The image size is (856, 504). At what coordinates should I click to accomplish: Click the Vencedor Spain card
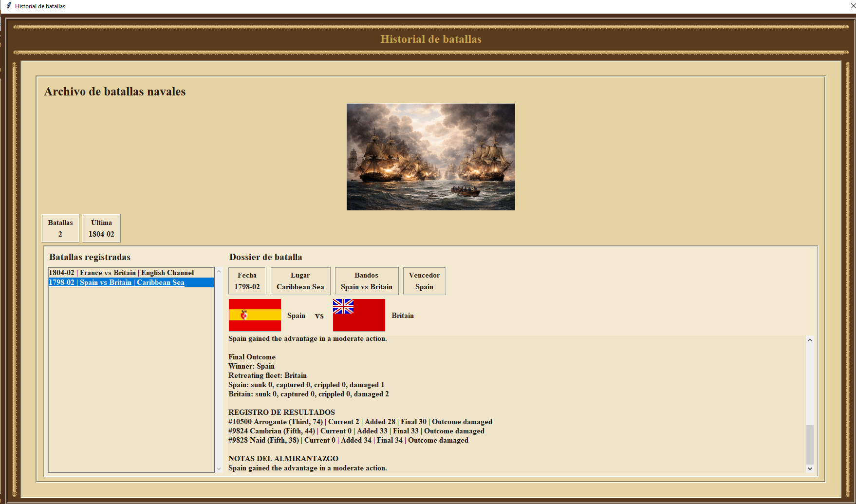click(424, 281)
